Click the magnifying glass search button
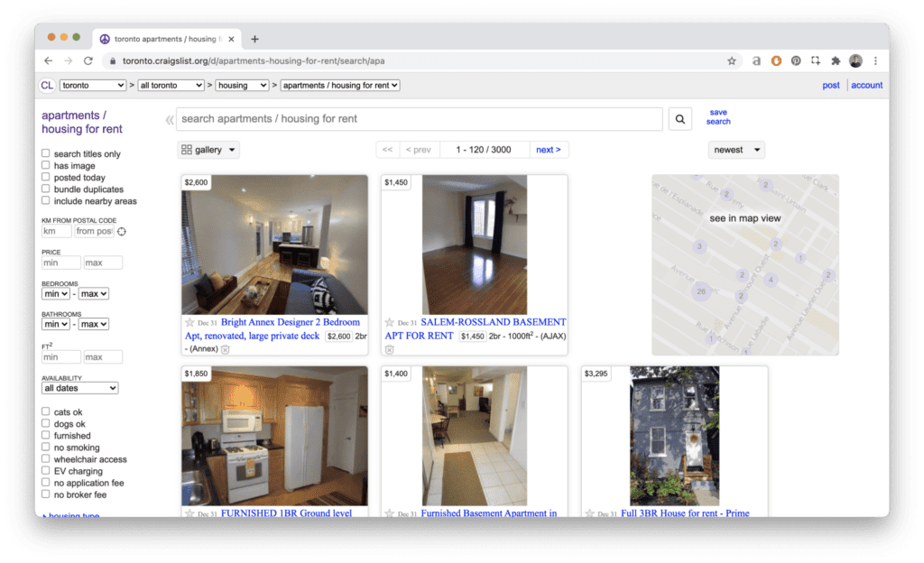Screen dimensions: 924x563 click(x=679, y=119)
